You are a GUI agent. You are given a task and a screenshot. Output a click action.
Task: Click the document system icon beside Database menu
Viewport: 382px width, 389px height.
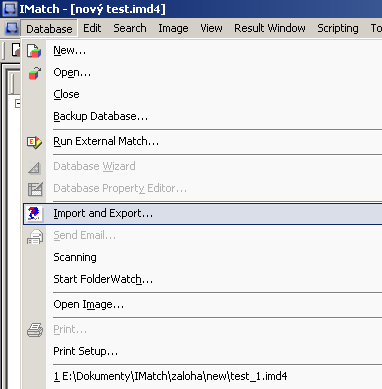pyautogui.click(x=12, y=28)
